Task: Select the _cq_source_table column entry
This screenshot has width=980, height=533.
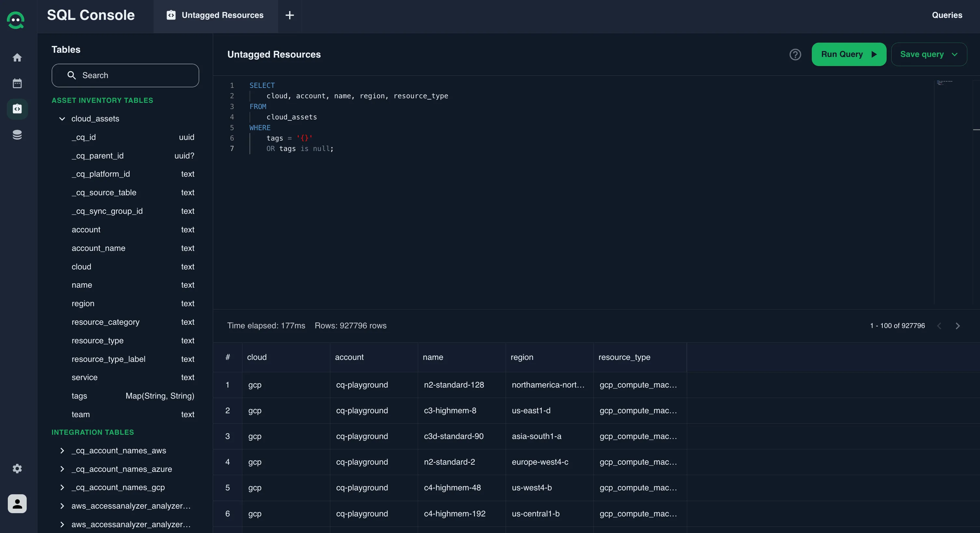Action: coord(133,193)
